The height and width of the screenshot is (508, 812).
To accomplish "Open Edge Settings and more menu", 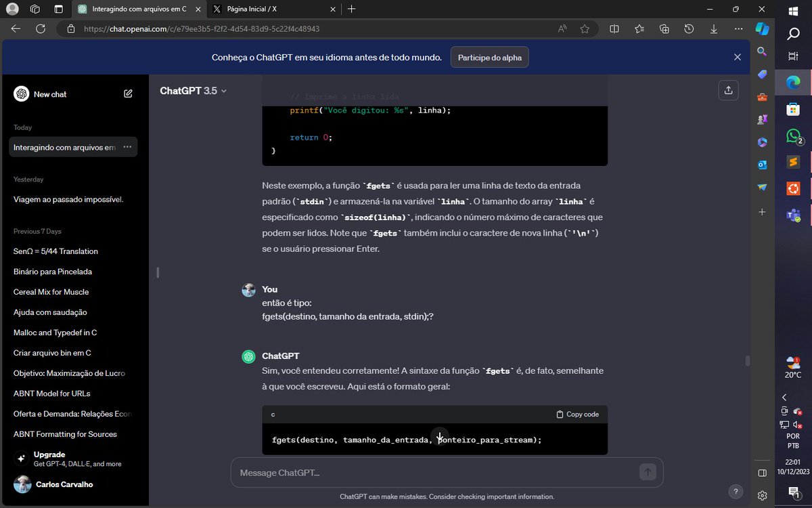I will click(x=738, y=29).
